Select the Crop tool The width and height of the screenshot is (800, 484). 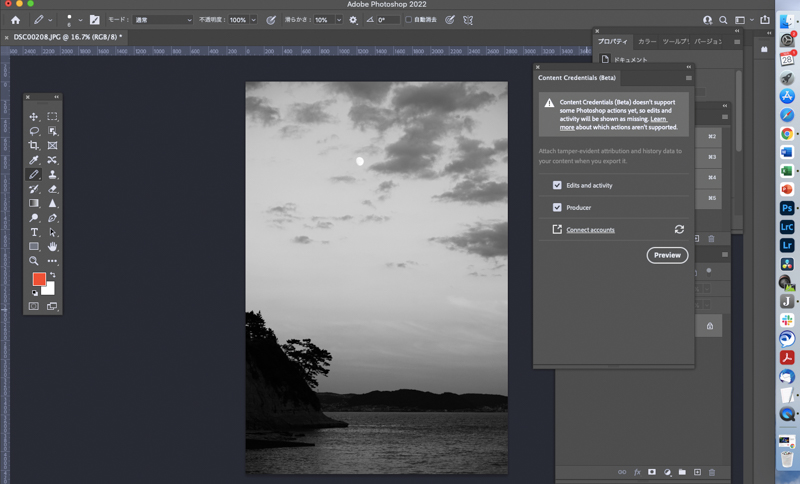coord(34,146)
